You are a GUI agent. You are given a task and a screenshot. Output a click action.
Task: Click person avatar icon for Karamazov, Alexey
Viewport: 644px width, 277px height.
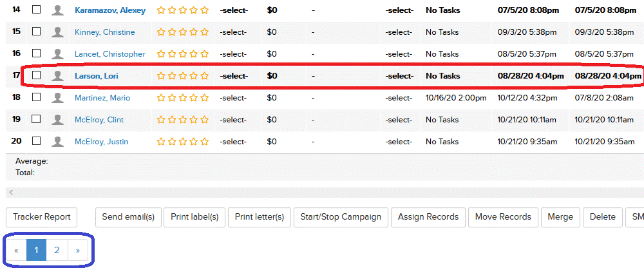[58, 10]
